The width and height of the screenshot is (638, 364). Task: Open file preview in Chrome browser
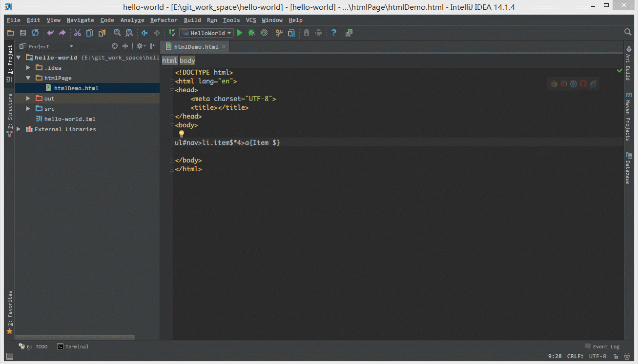point(554,84)
